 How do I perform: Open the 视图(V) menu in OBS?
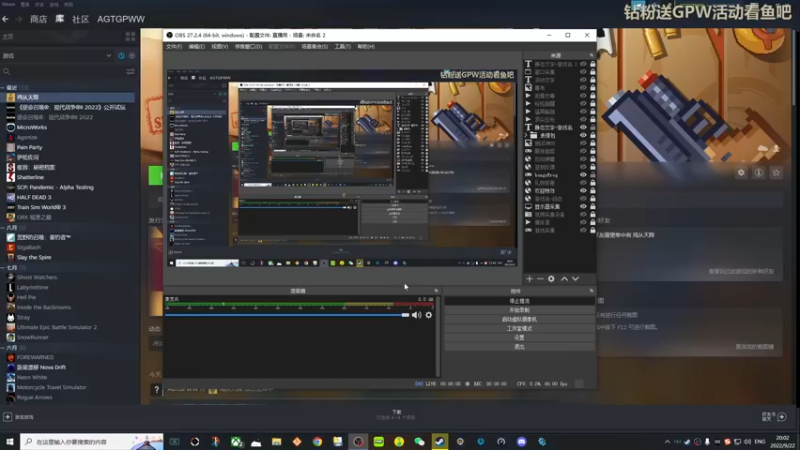219,46
